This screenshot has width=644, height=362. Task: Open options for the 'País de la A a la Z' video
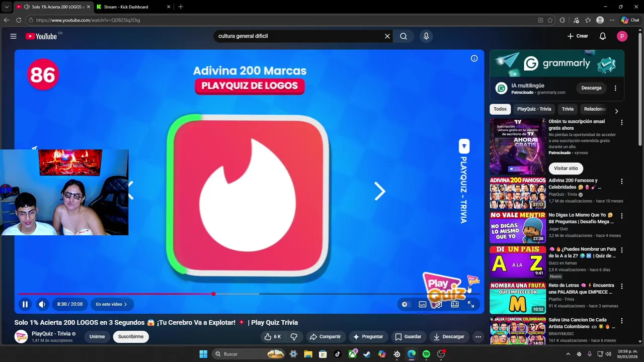[x=622, y=250]
